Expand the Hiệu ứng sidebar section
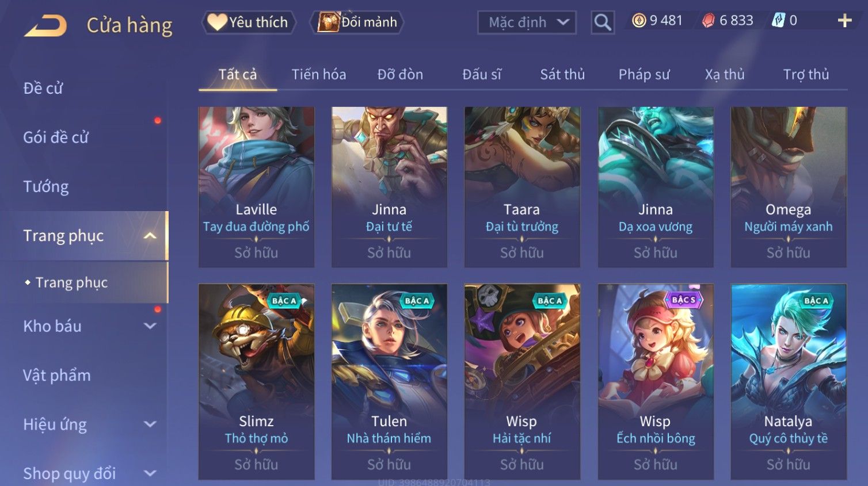 tap(150, 424)
